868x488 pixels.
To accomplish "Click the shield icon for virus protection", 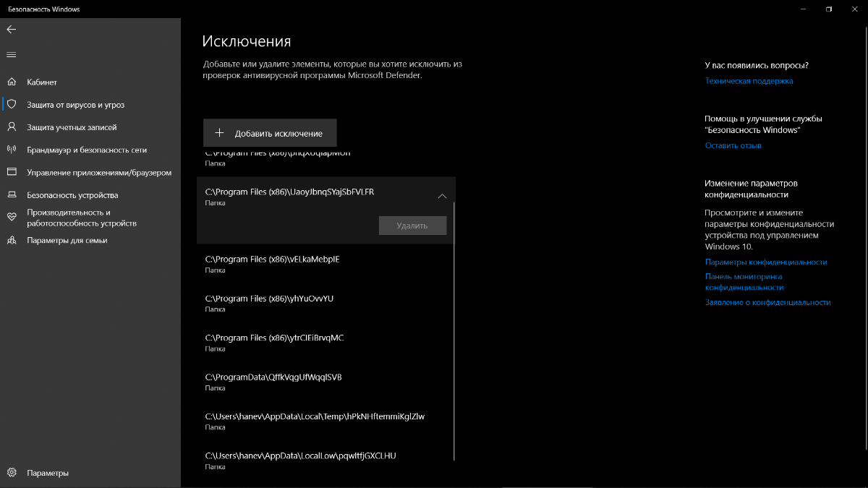I will click(x=11, y=104).
